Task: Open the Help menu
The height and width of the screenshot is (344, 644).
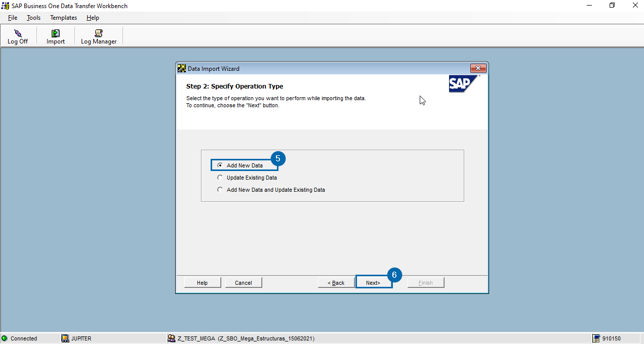Action: (93, 18)
